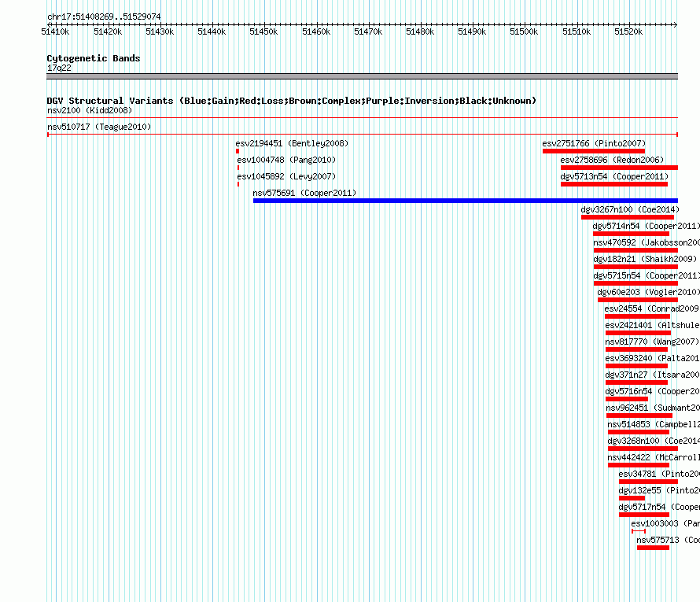Click the DGV Structural Variants track title
The height and width of the screenshot is (602, 700).
[292, 101]
